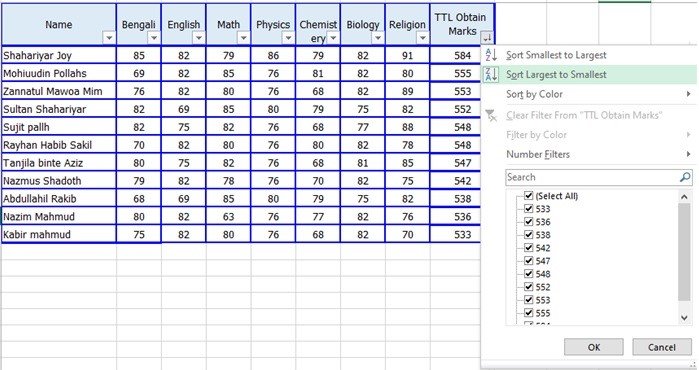Click the total marks cell 538

point(456,198)
